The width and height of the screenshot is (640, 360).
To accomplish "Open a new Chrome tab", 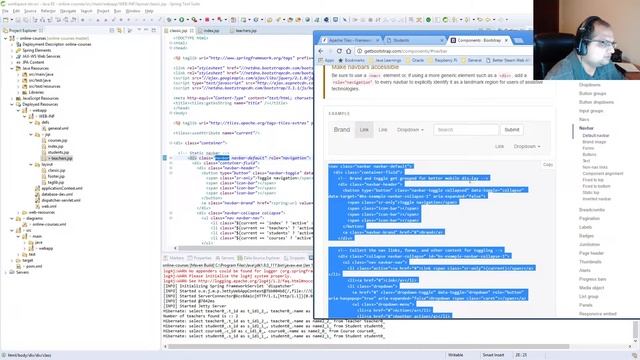I will [x=518, y=40].
